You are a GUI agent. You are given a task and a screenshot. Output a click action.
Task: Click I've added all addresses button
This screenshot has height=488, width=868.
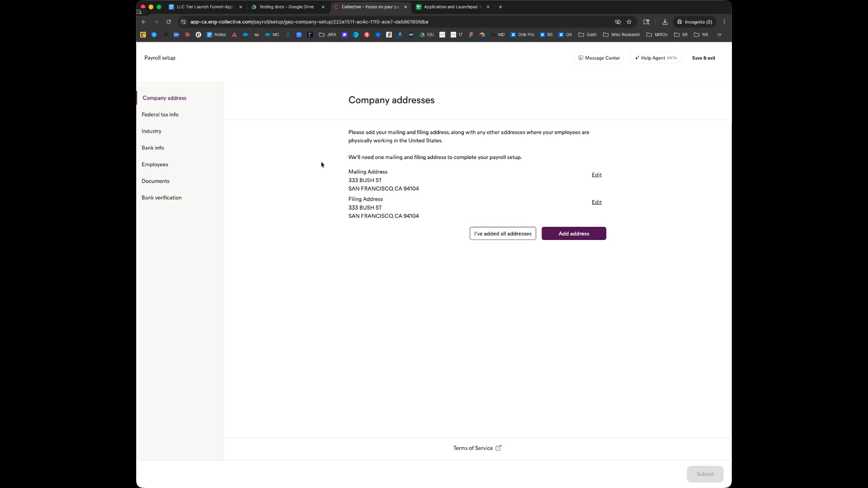502,234
